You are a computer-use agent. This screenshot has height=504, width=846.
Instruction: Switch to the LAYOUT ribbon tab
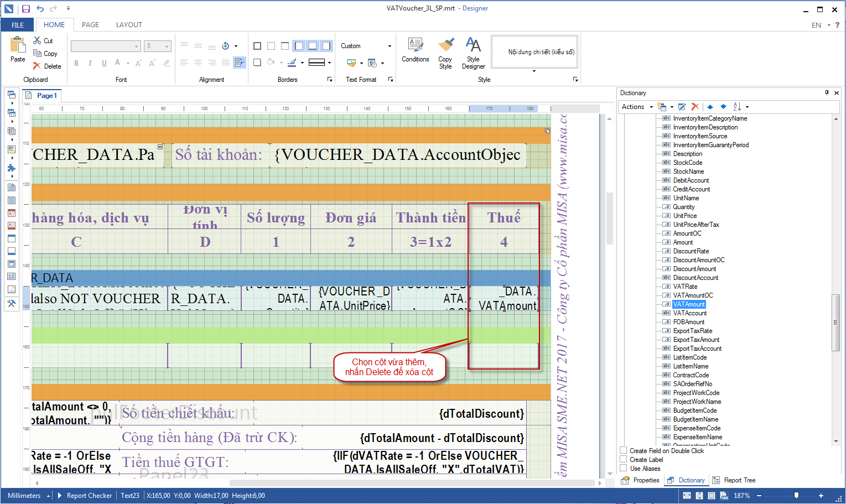(129, 24)
